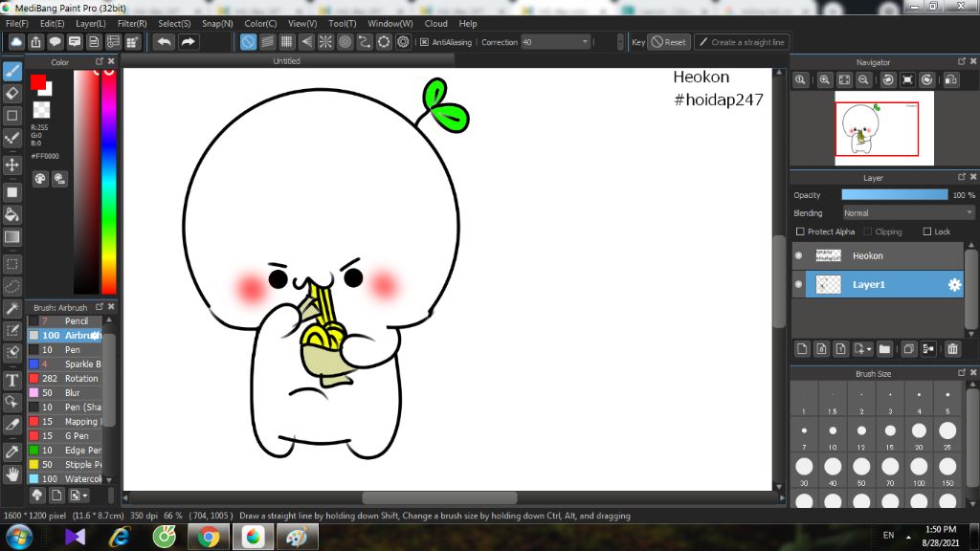Viewport: 980px width, 551px height.
Task: Hide the Heokon layer visibility
Action: click(799, 255)
